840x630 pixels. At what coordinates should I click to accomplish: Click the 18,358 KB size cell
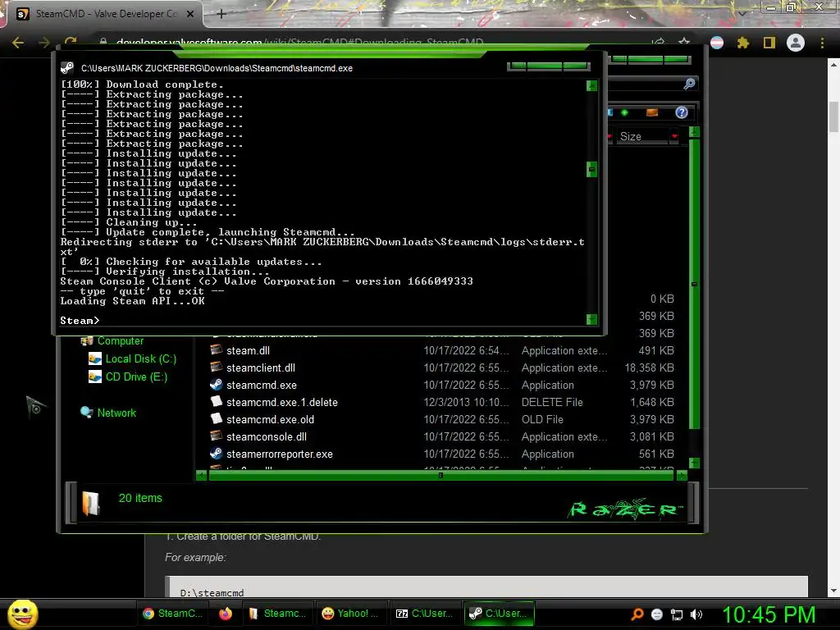pos(650,368)
